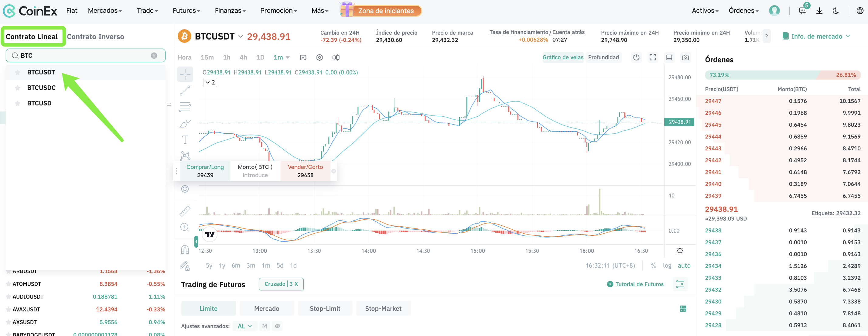Open Cruzado 3X leverage setting
The width and height of the screenshot is (868, 336).
[281, 284]
